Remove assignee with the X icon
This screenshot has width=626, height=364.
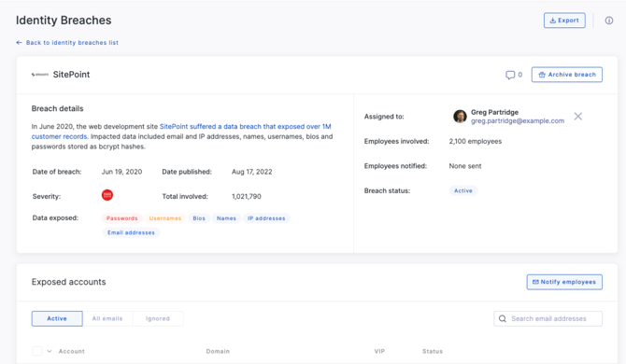point(577,117)
